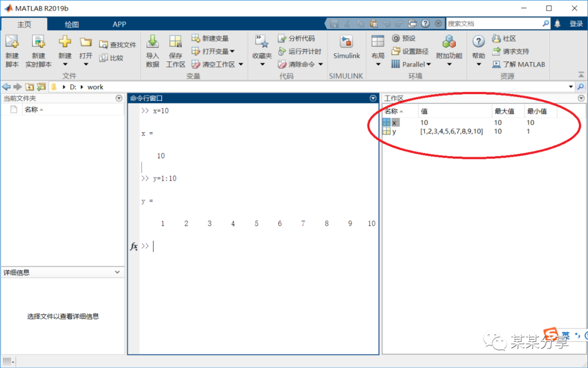This screenshot has height=368, width=588.
Task: Click Run and Time (运行并计时)
Action: pos(299,51)
